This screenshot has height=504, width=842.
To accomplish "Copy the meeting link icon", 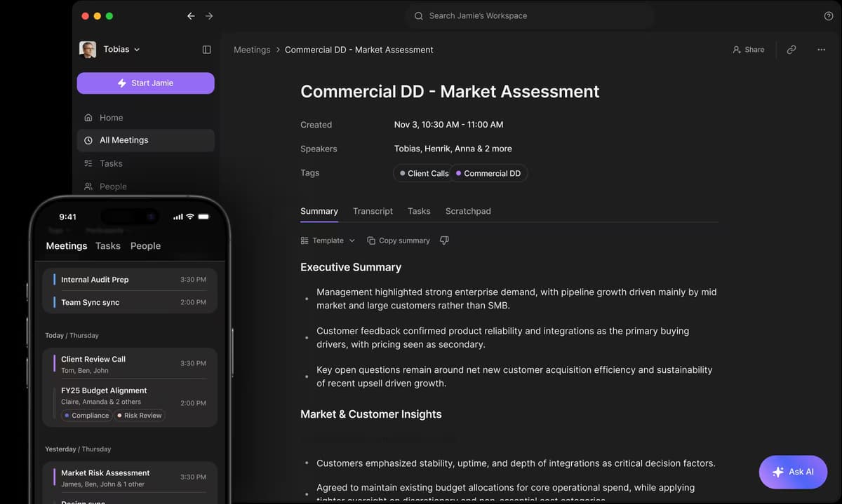I will pyautogui.click(x=791, y=50).
